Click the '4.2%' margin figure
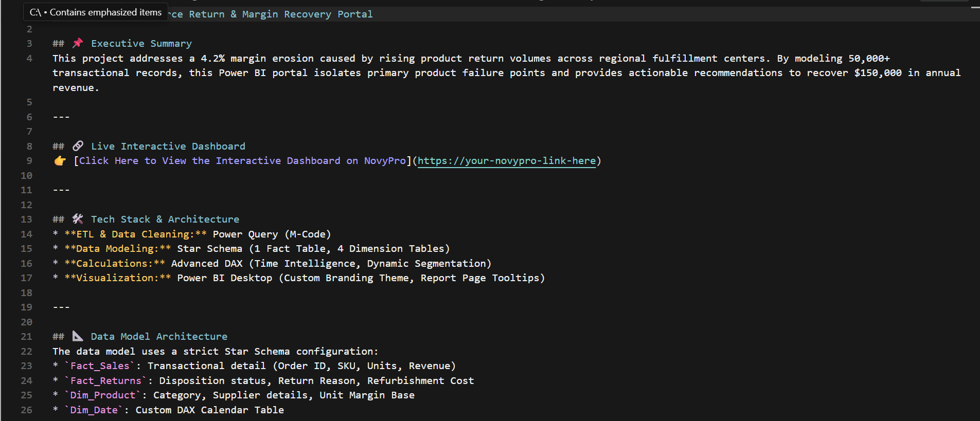Screen dimensions: 980x421 tap(213, 59)
